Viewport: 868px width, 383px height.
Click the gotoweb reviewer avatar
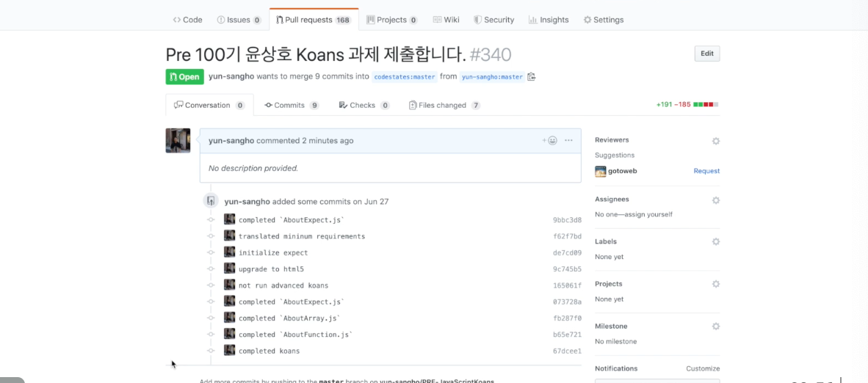(x=601, y=172)
